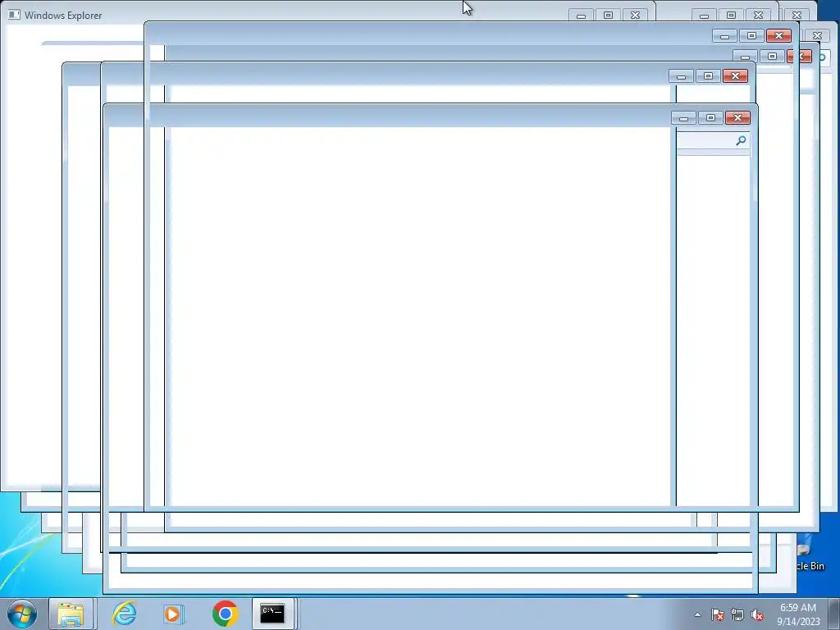Open the Start menu orb
The image size is (840, 630).
tap(22, 614)
